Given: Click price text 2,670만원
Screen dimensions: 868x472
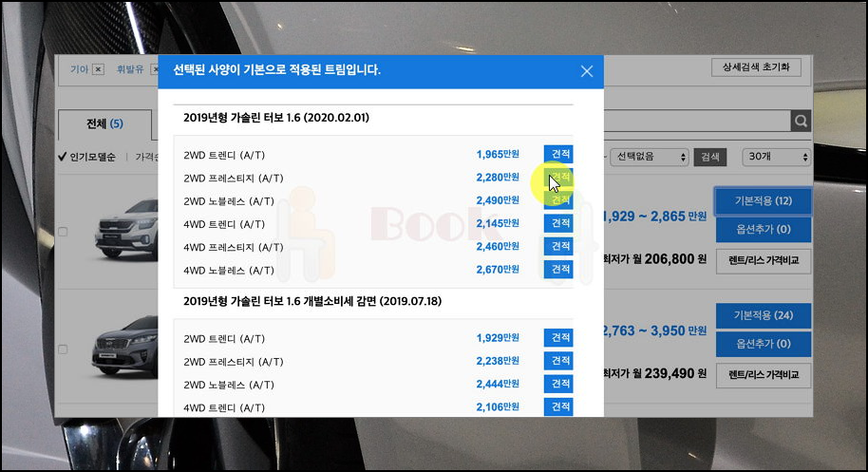Looking at the screenshot, I should pyautogui.click(x=498, y=270).
